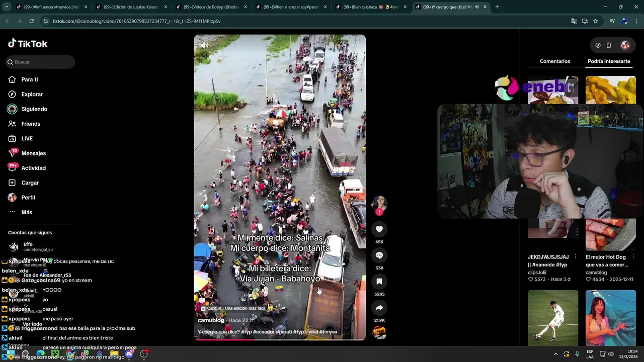Bookmark this page with the star
644x362 pixels.
(596, 21)
